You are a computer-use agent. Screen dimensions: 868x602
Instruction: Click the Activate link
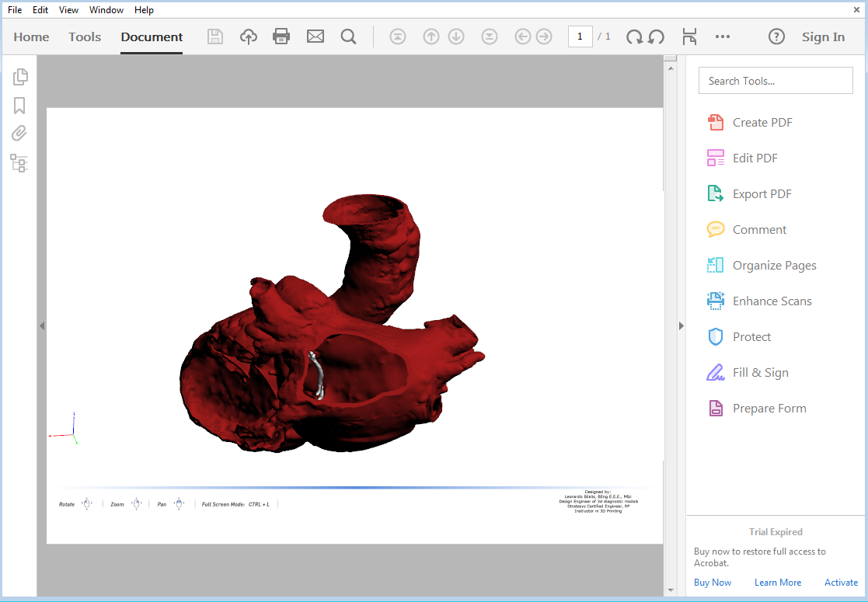(841, 582)
